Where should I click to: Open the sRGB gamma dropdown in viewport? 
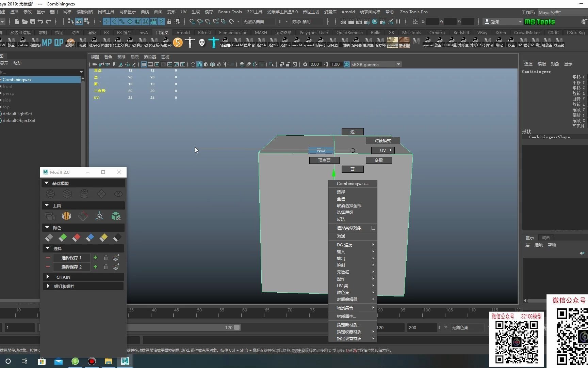point(398,64)
